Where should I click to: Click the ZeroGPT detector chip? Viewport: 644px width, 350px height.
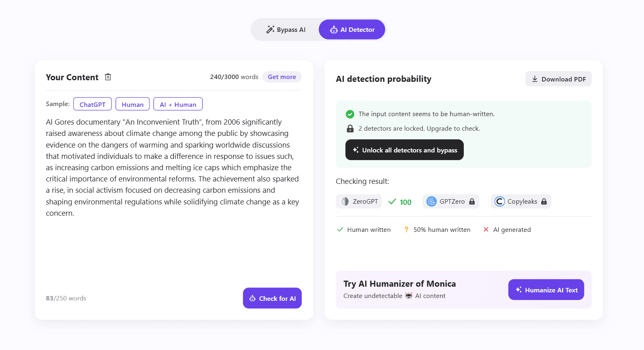coord(359,202)
